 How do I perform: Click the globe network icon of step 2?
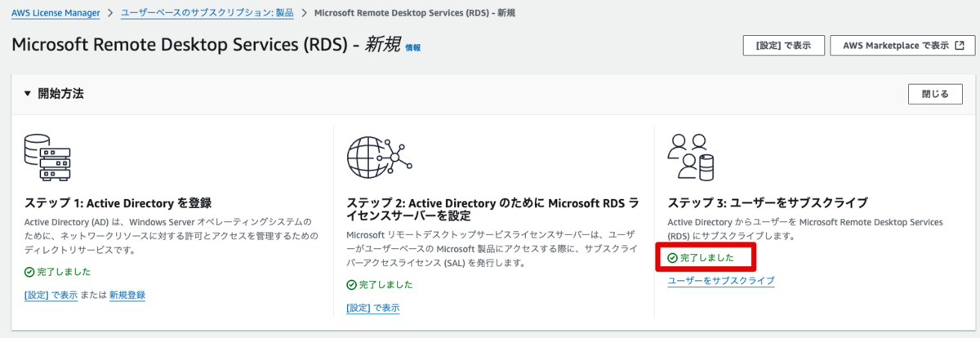coord(380,158)
